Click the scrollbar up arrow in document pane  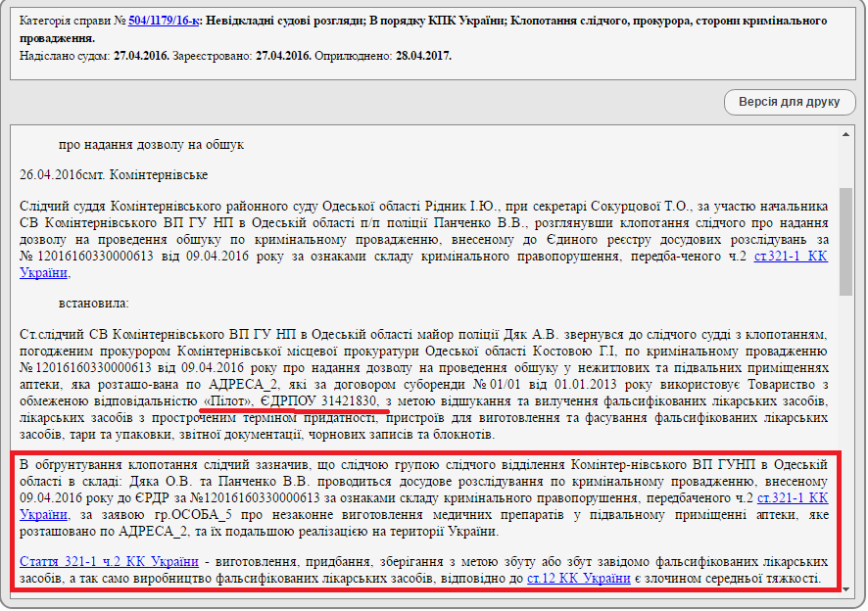pyautogui.click(x=845, y=133)
